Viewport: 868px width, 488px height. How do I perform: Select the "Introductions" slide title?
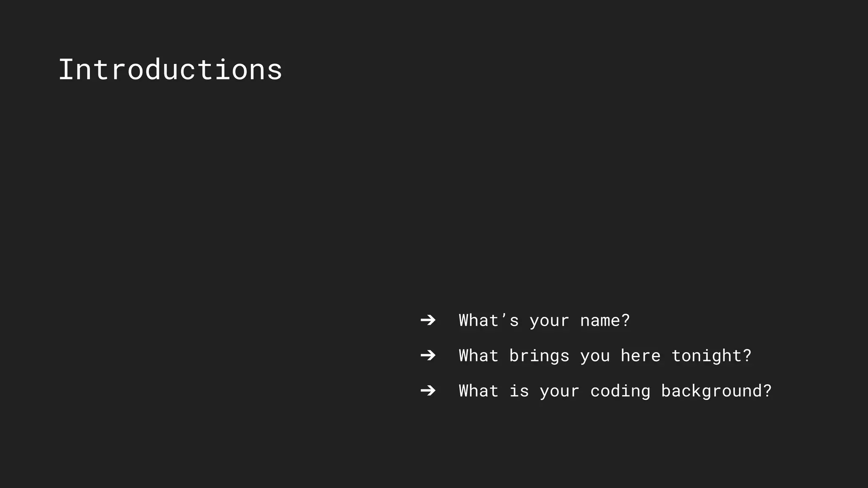tap(170, 70)
